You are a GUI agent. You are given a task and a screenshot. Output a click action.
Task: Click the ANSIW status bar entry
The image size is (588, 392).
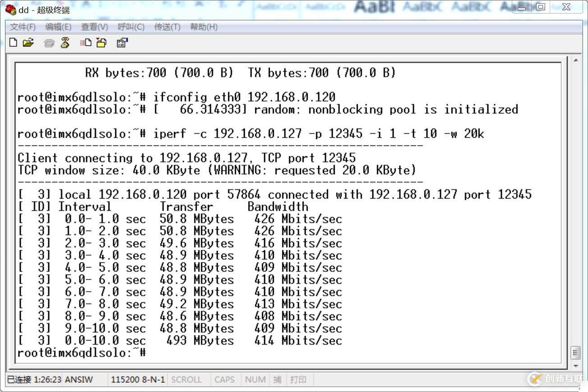click(79, 379)
